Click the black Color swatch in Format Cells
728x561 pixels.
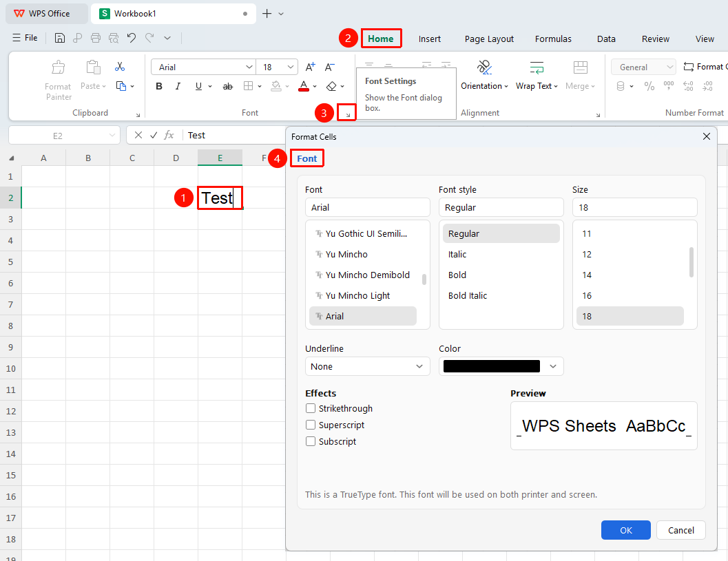pos(492,366)
